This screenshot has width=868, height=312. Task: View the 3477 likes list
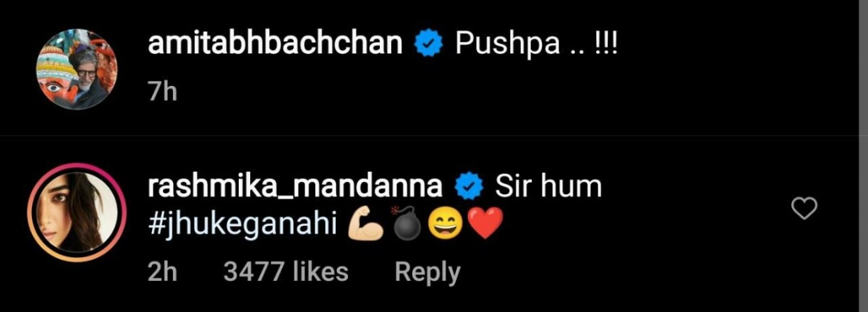[286, 272]
